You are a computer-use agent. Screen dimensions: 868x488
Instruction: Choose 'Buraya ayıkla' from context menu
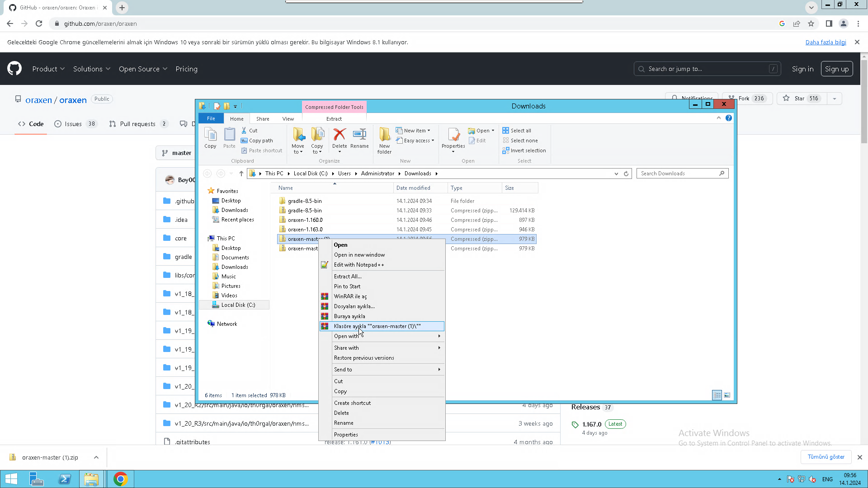(382, 316)
